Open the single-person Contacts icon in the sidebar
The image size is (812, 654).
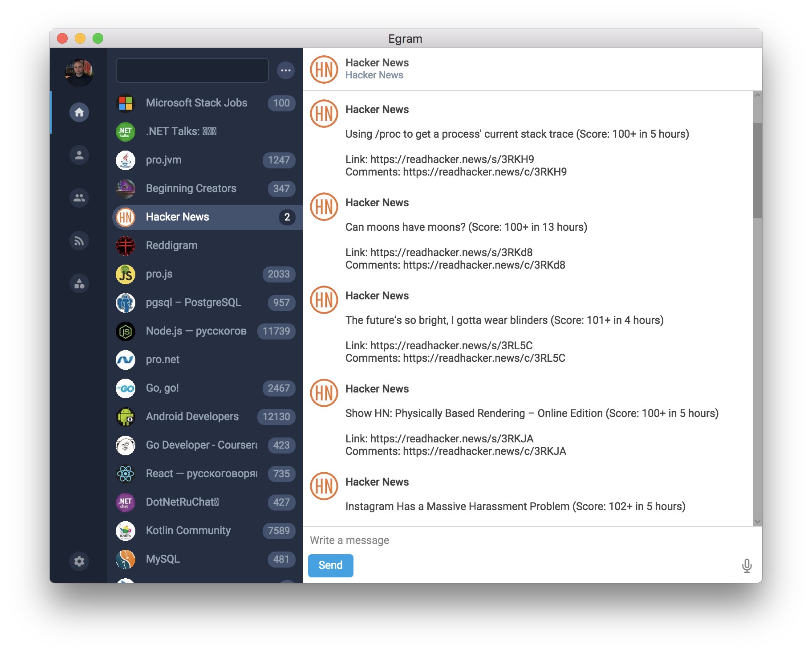point(79,155)
